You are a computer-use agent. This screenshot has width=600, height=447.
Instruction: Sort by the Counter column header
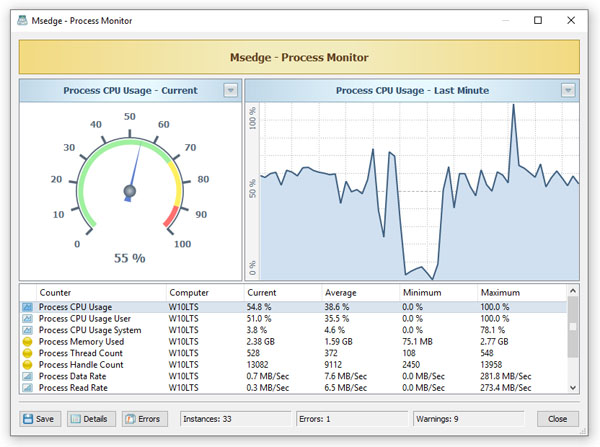101,293
